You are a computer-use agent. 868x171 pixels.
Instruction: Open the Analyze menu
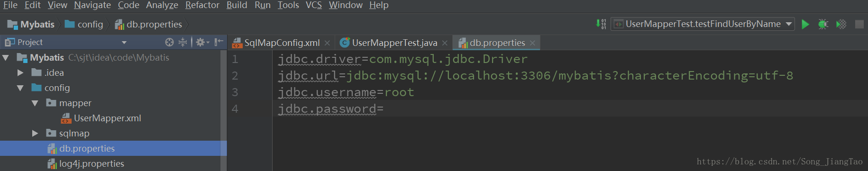coord(162,5)
